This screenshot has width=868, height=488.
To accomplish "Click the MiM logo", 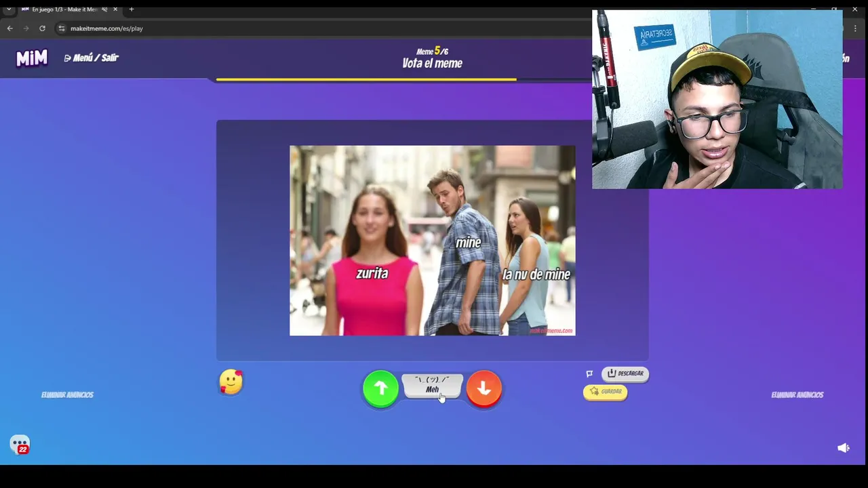I will tap(32, 58).
